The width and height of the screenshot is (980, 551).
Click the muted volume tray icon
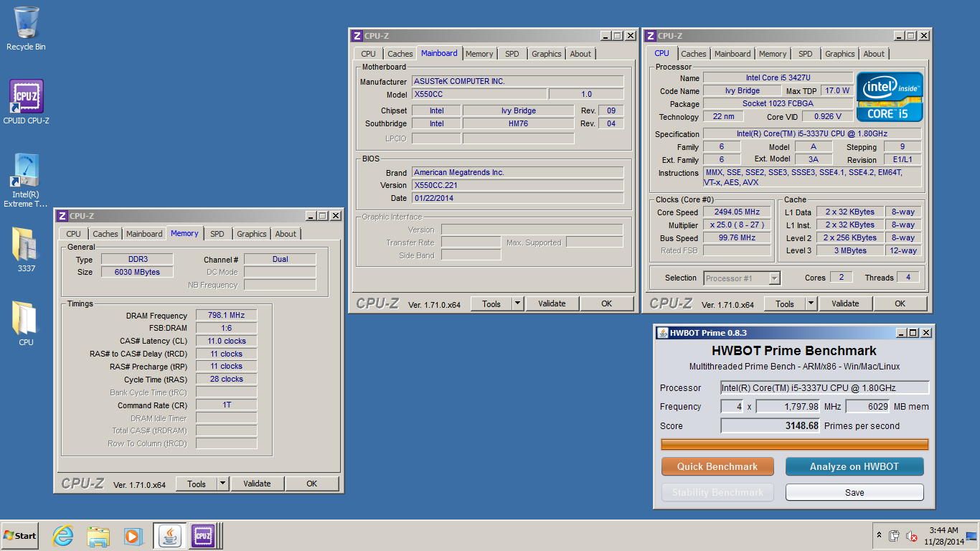[x=912, y=535]
